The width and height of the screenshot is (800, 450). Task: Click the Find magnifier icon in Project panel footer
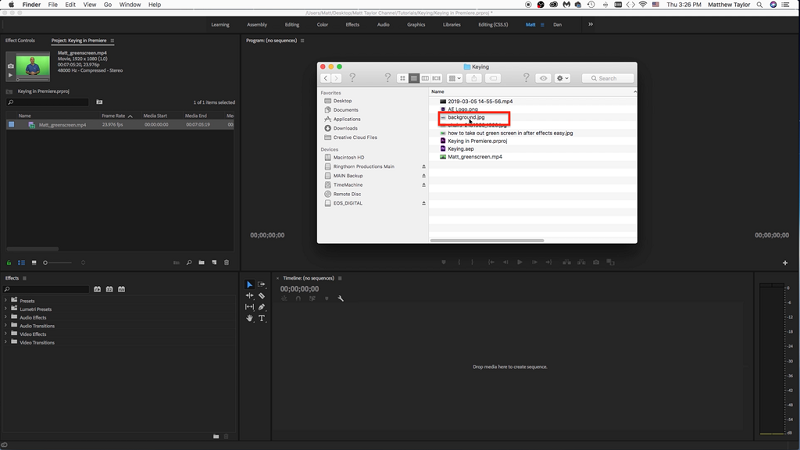click(189, 262)
